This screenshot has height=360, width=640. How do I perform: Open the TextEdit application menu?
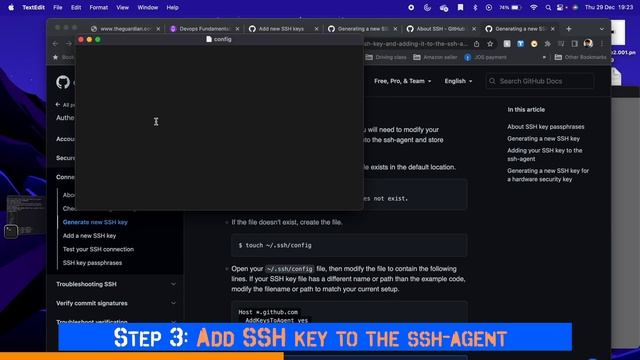pos(33,7)
